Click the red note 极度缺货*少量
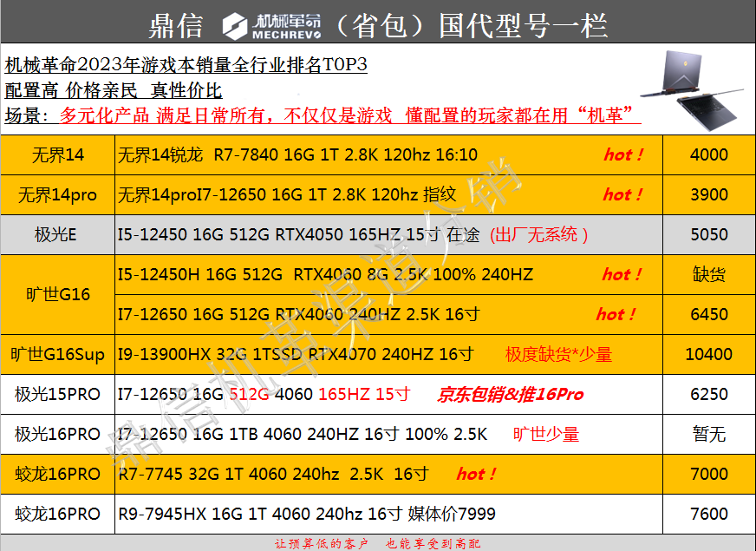The width and height of the screenshot is (756, 551). coord(558,355)
